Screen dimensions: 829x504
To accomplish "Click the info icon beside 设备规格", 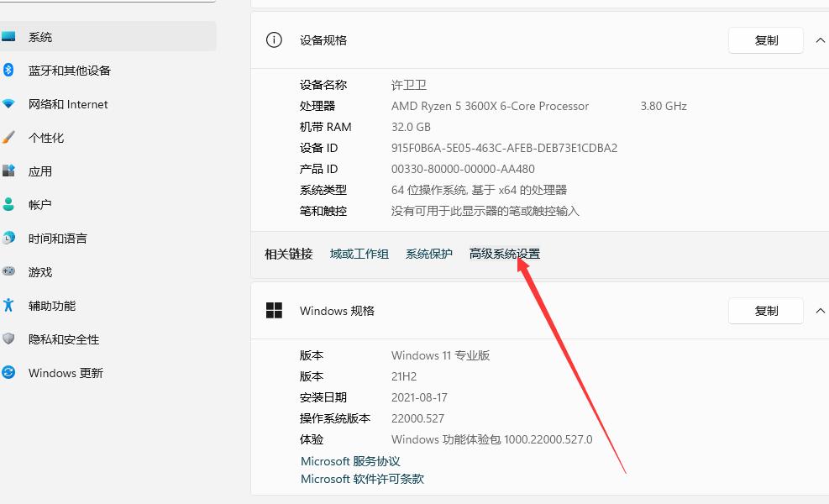I will tap(273, 39).
